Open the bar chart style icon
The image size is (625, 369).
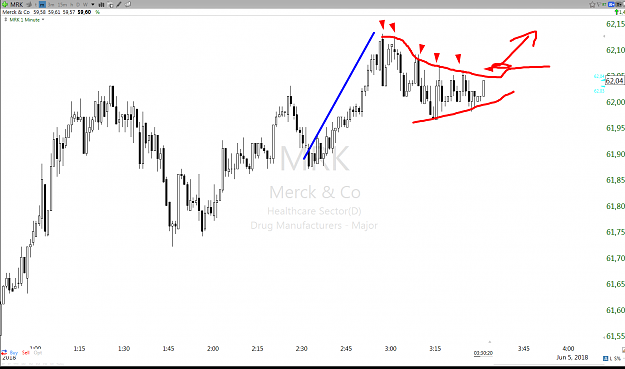(x=101, y=4)
